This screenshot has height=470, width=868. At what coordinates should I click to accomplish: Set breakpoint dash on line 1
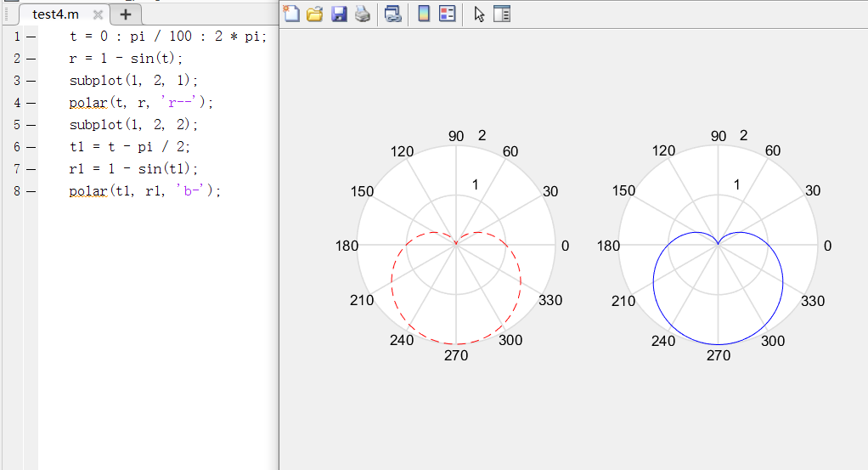31,37
